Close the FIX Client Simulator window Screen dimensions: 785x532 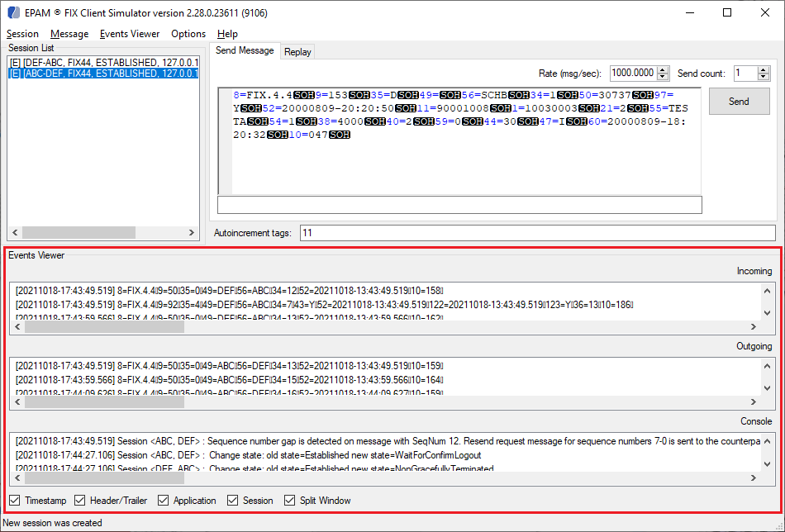pyautogui.click(x=765, y=12)
